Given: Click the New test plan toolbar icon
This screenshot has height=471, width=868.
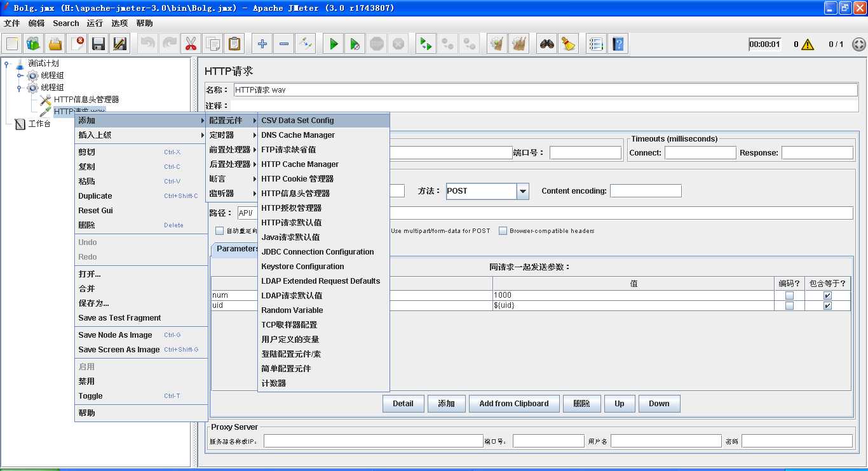Looking at the screenshot, I should [12, 44].
